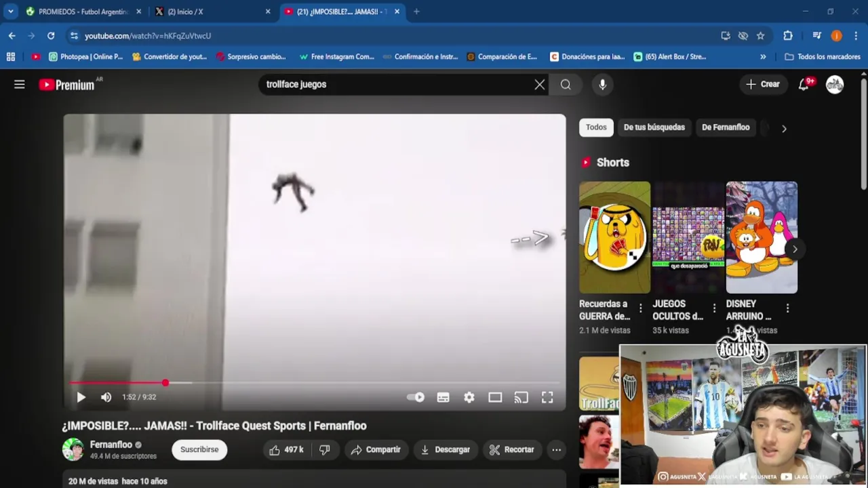Select the De Fernanfloo chip
Image resolution: width=868 pixels, height=488 pixels.
coord(726,127)
